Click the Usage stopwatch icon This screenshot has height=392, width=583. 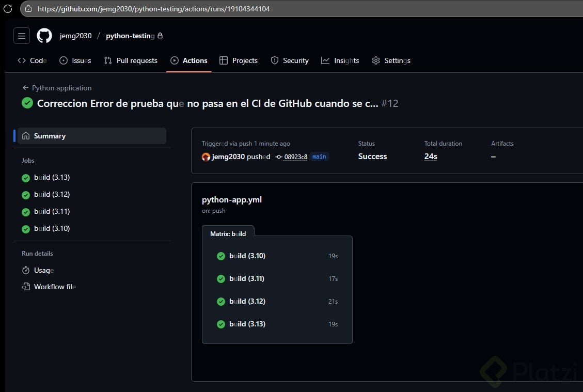point(26,270)
